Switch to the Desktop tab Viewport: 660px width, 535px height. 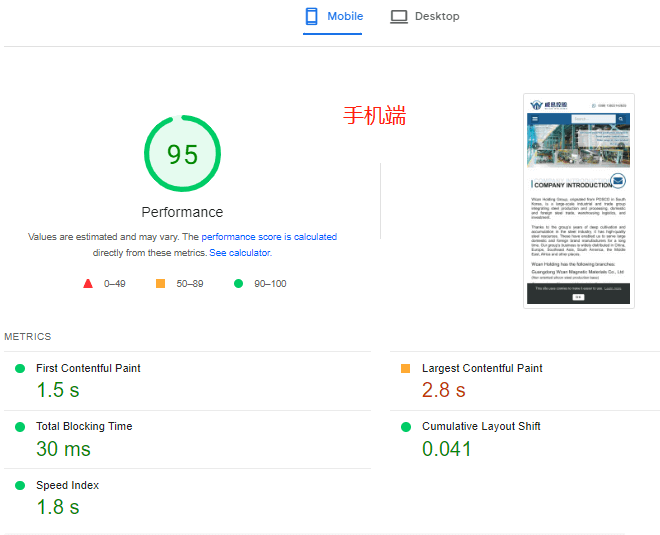point(425,17)
